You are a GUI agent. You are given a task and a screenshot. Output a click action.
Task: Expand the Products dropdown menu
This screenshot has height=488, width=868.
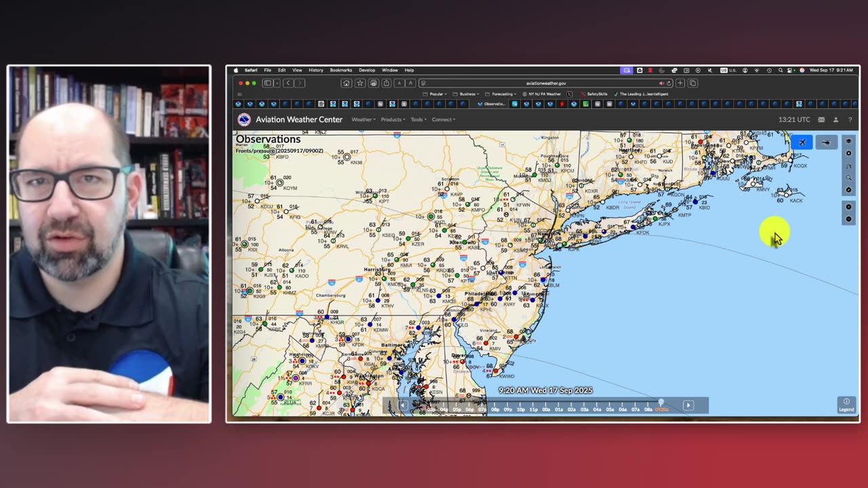[393, 120]
